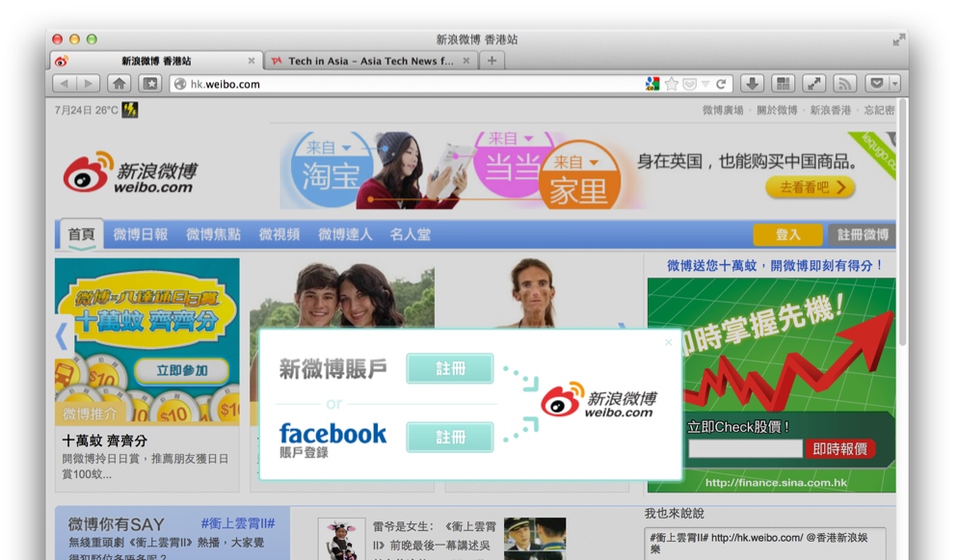The height and width of the screenshot is (560, 958).
Task: Click the Pocket icon in the address bar
Action: (689, 84)
